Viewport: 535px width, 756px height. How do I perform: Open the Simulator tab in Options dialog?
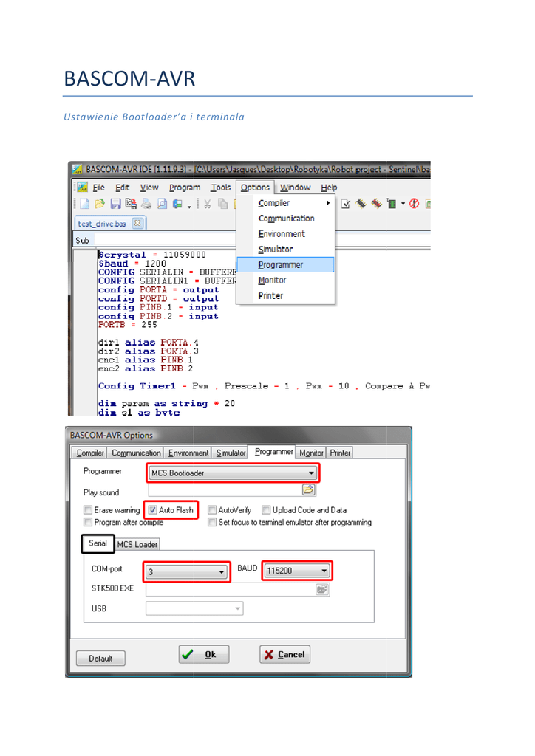tap(230, 453)
